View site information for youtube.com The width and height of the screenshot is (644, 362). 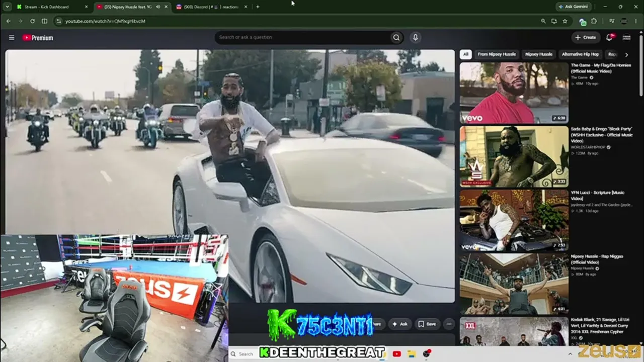[x=58, y=21]
